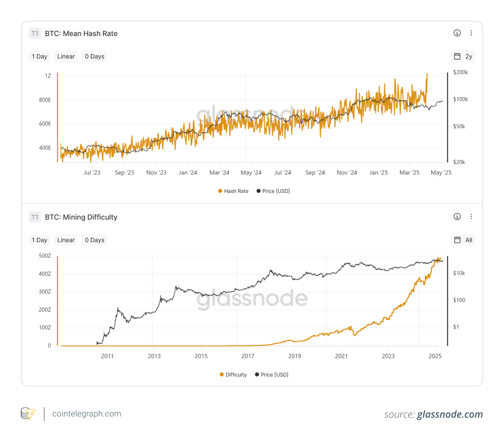This screenshot has height=442, width=504.
Task: Open Linear scale dropdown on hash rate chart
Action: tap(66, 57)
